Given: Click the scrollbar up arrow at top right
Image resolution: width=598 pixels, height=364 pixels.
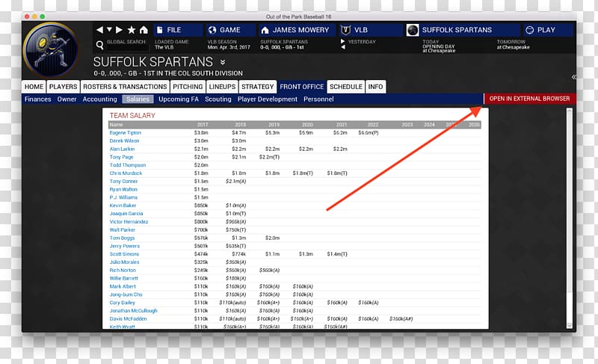Looking at the screenshot, I should pyautogui.click(x=570, y=111).
